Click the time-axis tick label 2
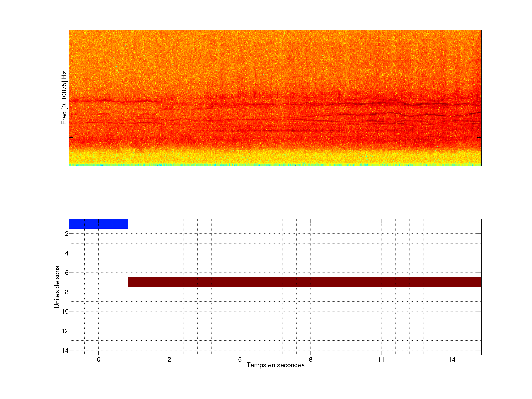 (x=169, y=359)
